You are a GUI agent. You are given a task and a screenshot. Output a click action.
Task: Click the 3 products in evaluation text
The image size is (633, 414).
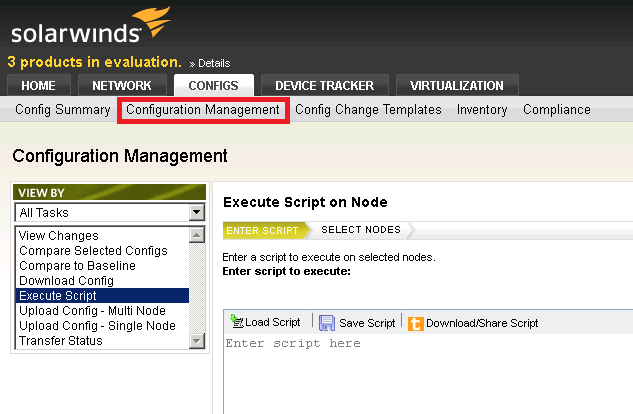[x=94, y=62]
